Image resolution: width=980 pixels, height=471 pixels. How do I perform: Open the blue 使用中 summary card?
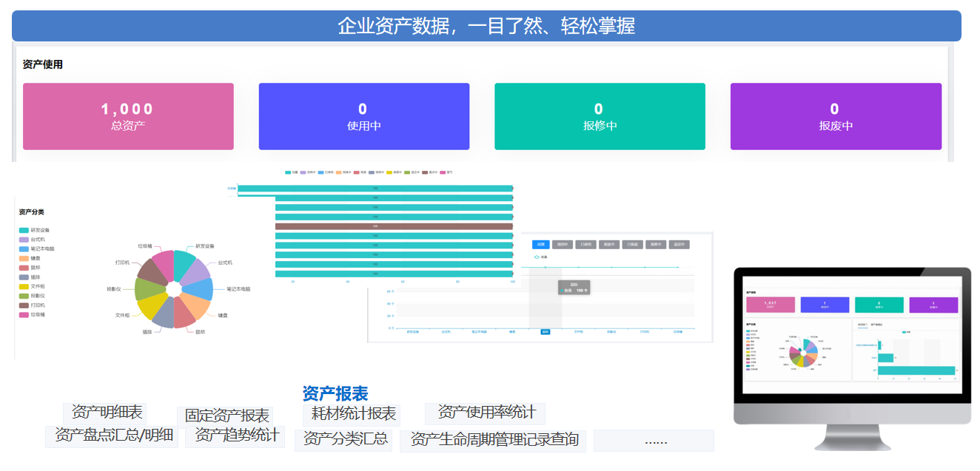[x=363, y=117]
